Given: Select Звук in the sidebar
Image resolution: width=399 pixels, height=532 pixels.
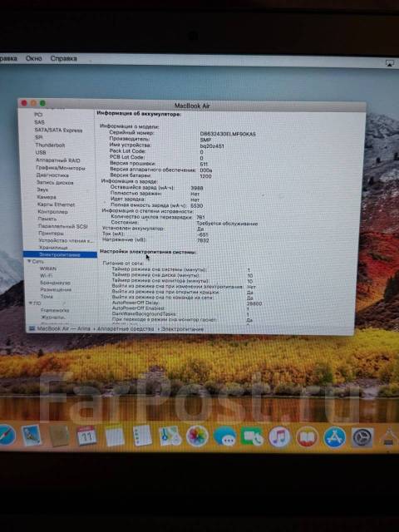Looking at the screenshot, I should pyautogui.click(x=42, y=190).
